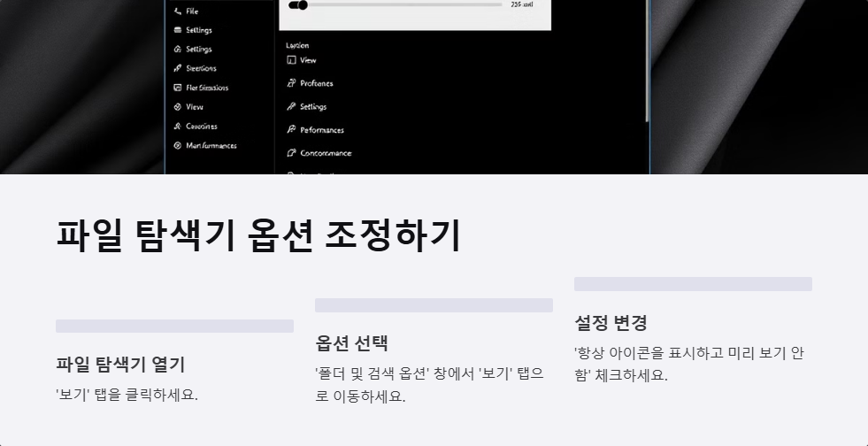Click the text '보기' 탭을 클릭하세요.
Viewport: 868px width, 446px height.
tap(127, 395)
